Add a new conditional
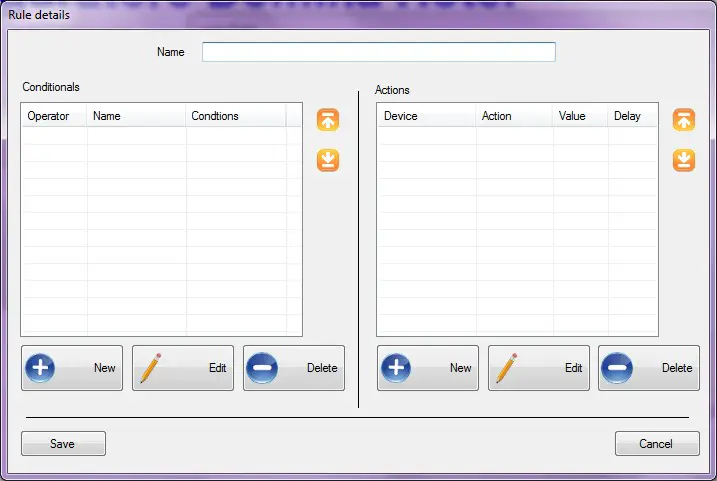The height and width of the screenshot is (481, 717). (x=72, y=368)
